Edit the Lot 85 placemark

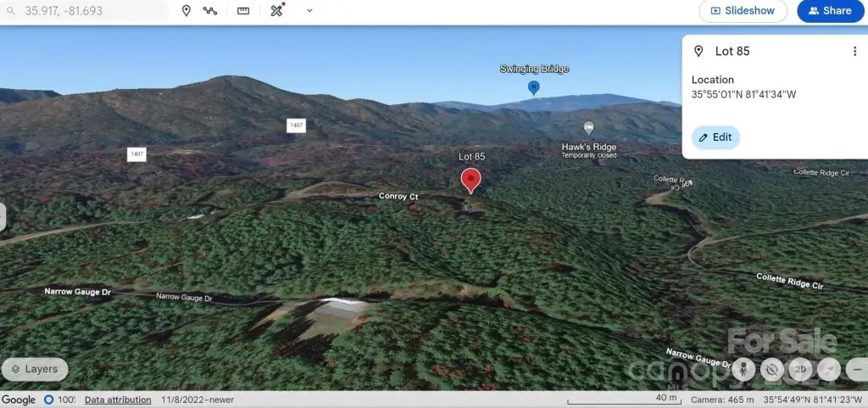pos(715,137)
